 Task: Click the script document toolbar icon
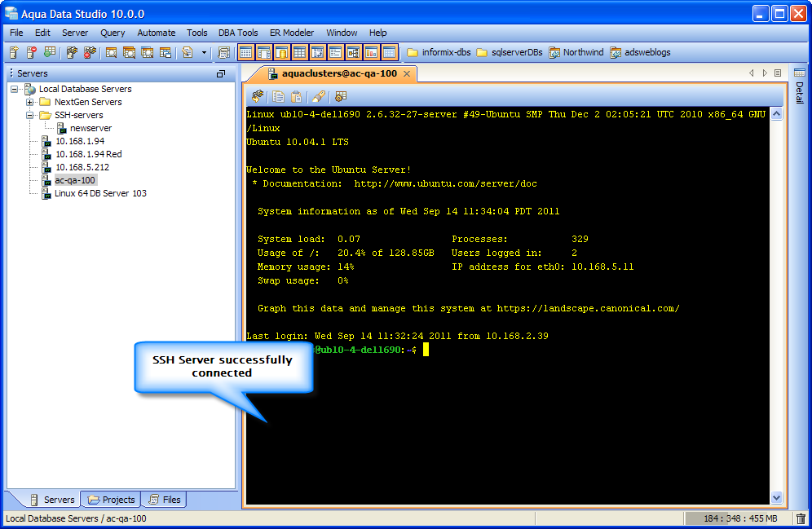tap(188, 52)
